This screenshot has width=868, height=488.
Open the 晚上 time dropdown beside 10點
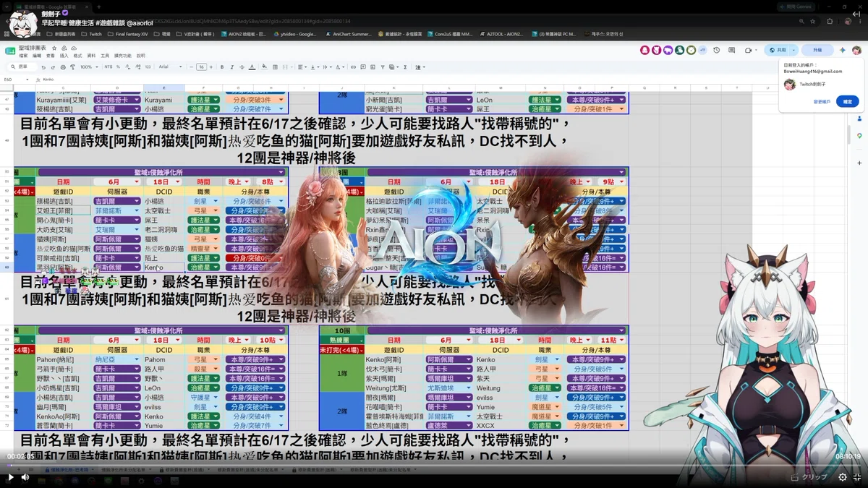(x=239, y=340)
